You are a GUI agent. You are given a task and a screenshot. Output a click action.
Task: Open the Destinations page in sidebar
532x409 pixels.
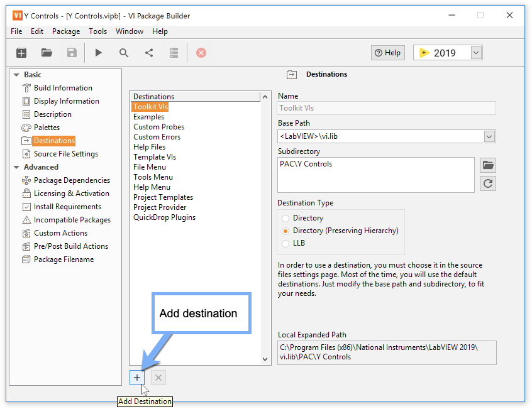click(x=54, y=141)
